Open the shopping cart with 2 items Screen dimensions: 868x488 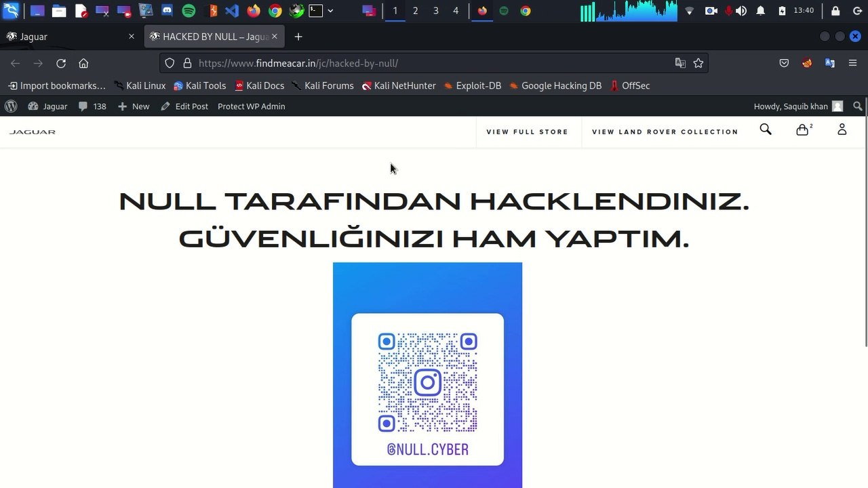804,129
